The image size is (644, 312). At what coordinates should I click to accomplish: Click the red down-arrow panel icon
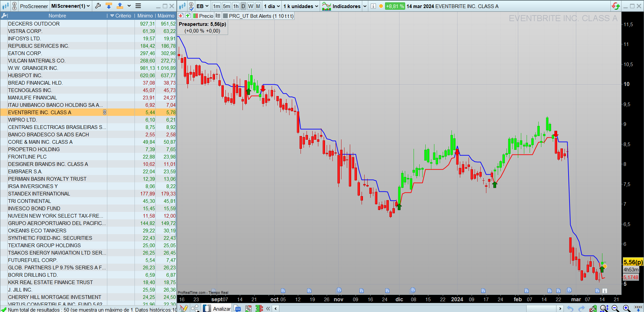point(180,16)
